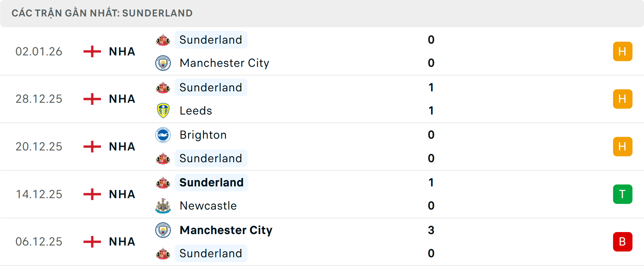
Task: Click the Manchester City team name on 06.12.25
Action: pyautogui.click(x=226, y=230)
